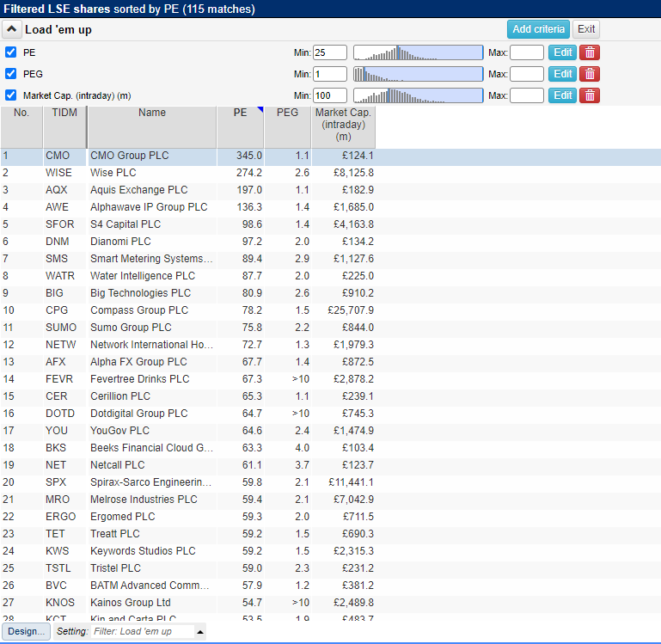Click the Market Cap Min input field
The image size is (661, 644).
click(x=330, y=95)
